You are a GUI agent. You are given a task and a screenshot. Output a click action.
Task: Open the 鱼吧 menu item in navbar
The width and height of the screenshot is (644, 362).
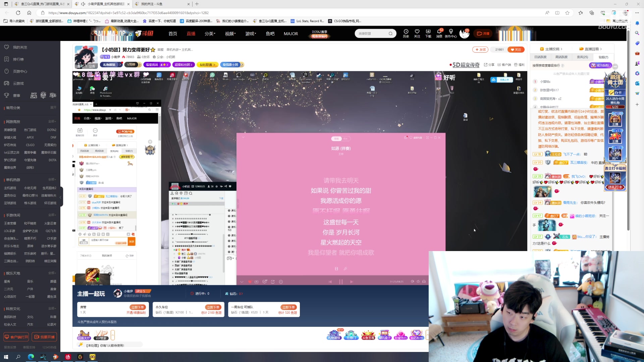click(x=270, y=34)
